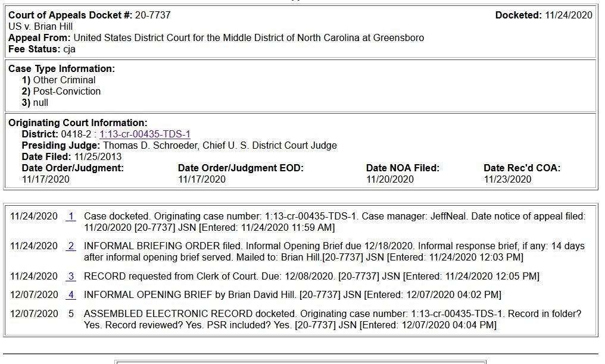Open district case link 1:13-cr-00435-TDS-1
The height and width of the screenshot is (364, 605).
[x=145, y=134]
